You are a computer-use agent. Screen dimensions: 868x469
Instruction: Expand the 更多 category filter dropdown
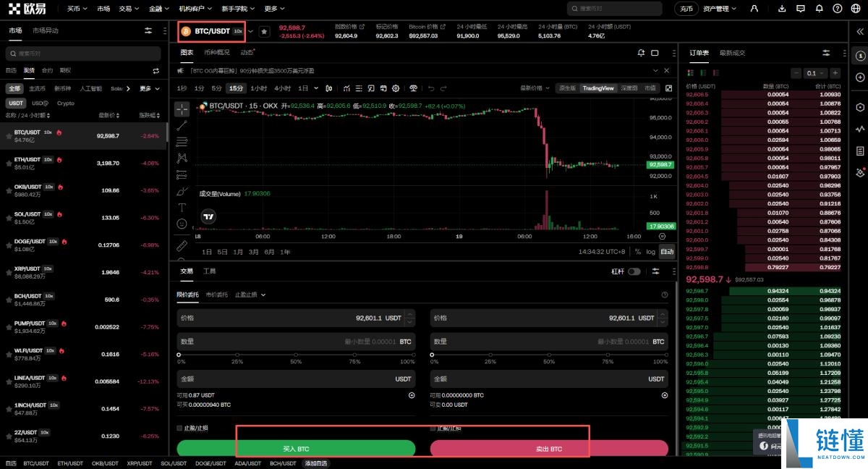(x=149, y=88)
